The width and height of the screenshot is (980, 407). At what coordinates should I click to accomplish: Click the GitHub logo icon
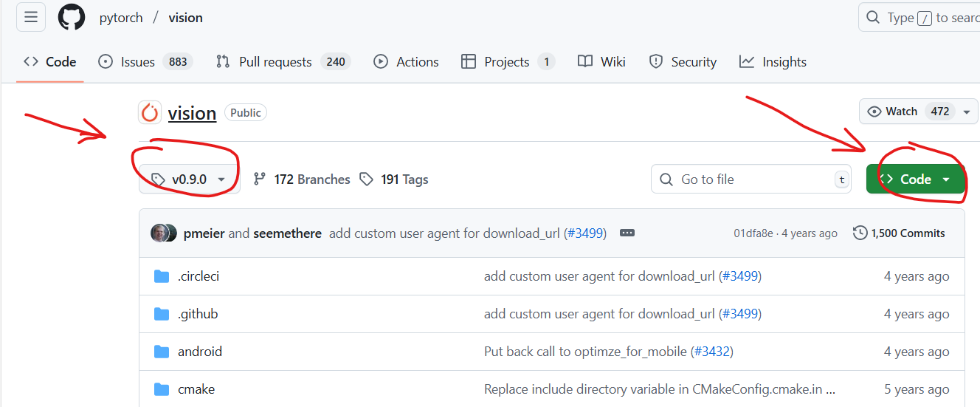tap(72, 17)
